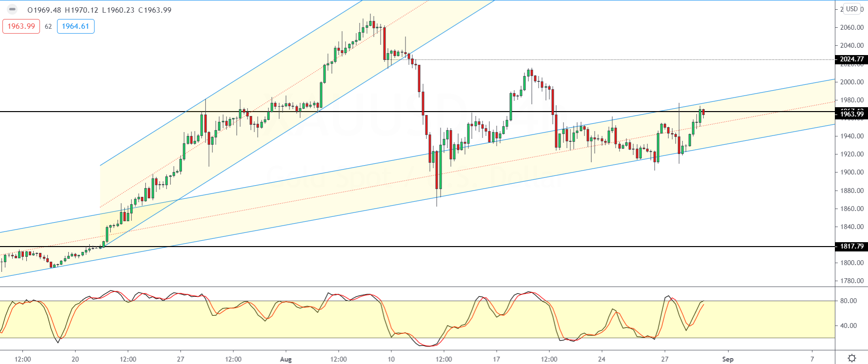Click the 24 date label on the time axis

602,359
